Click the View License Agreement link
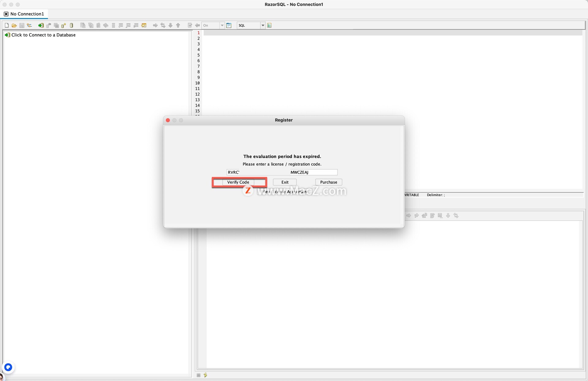Viewport: 588px width, 381px height. [285, 192]
